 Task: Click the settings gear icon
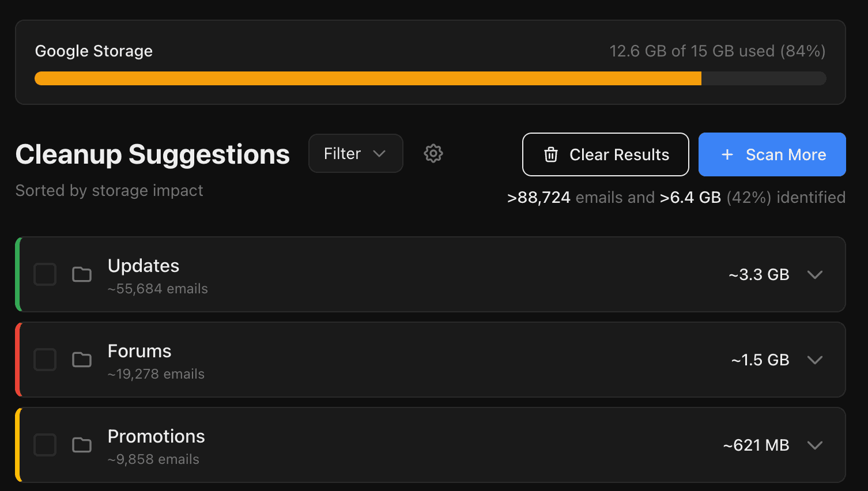(x=433, y=153)
